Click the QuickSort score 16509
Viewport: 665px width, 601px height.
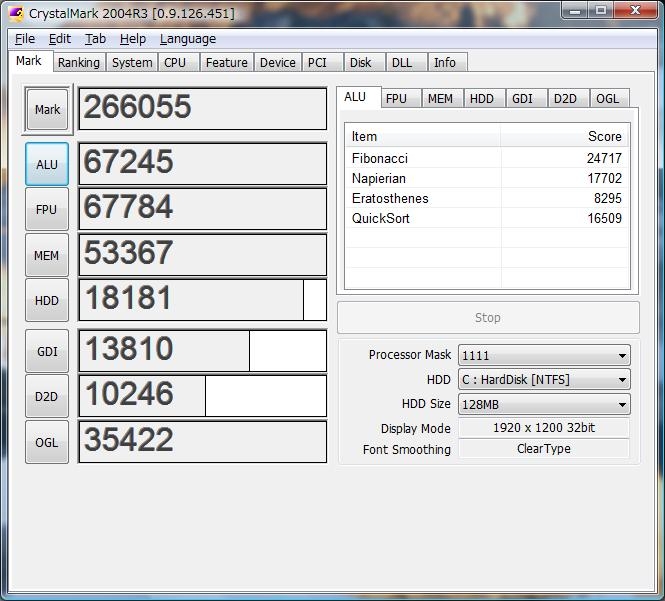[x=604, y=218]
